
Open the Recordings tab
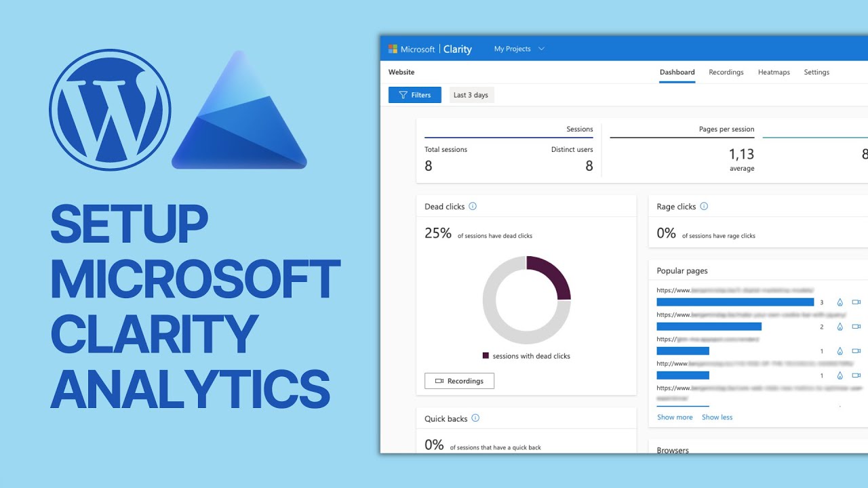point(726,72)
